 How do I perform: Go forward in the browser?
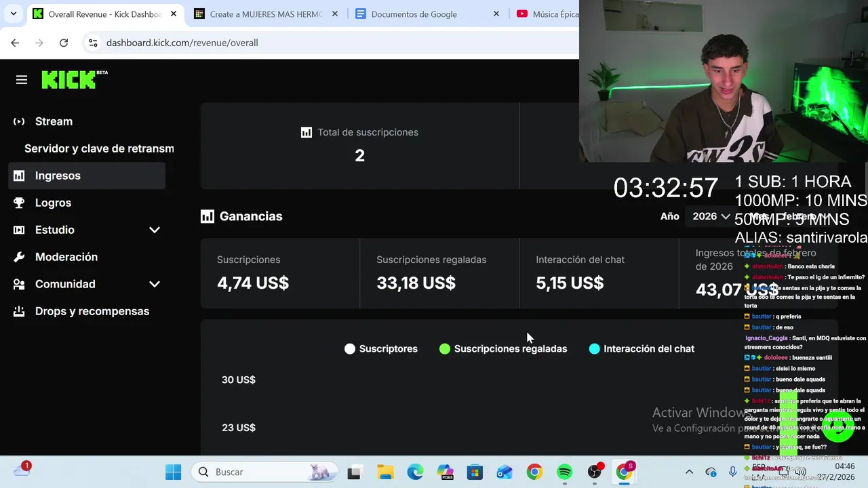point(39,43)
